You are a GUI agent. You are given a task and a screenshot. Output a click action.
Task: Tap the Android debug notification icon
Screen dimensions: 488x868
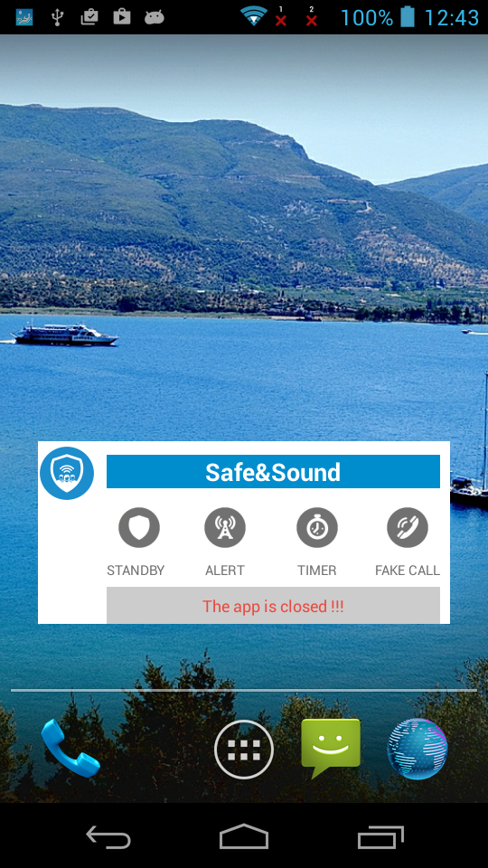coord(155,18)
